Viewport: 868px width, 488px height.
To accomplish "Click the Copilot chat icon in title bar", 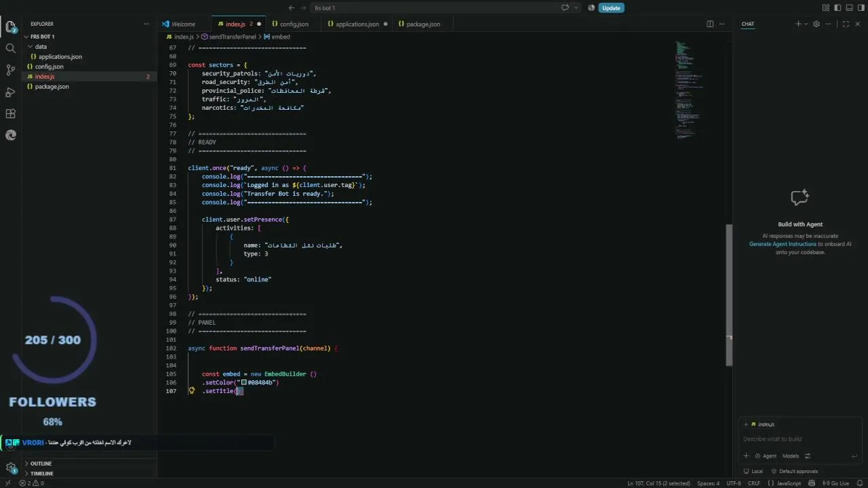I will pos(564,7).
